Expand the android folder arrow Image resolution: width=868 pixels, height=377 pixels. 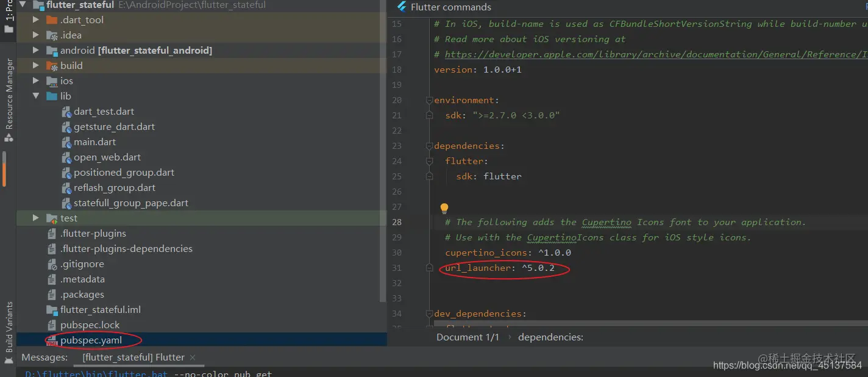coord(35,50)
